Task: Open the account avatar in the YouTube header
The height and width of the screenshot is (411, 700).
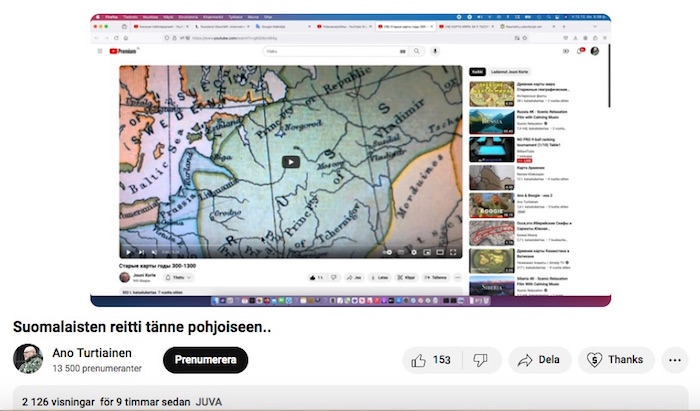Action: point(595,51)
